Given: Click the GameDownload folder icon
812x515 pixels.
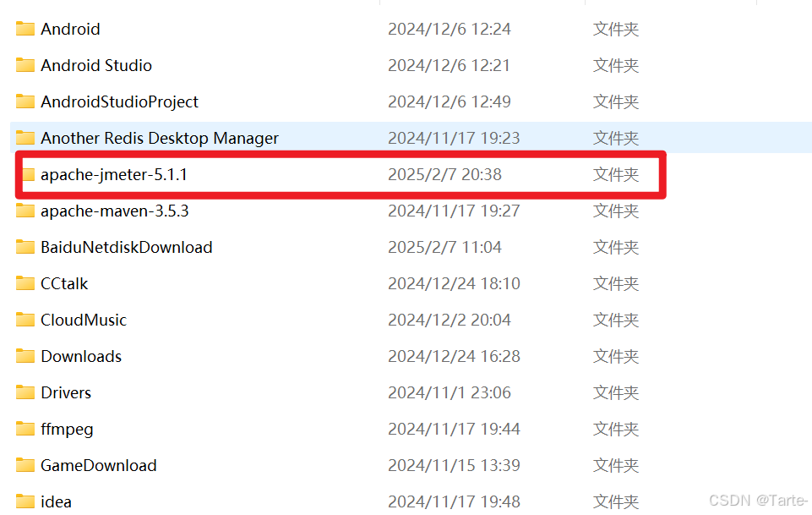Looking at the screenshot, I should (25, 465).
